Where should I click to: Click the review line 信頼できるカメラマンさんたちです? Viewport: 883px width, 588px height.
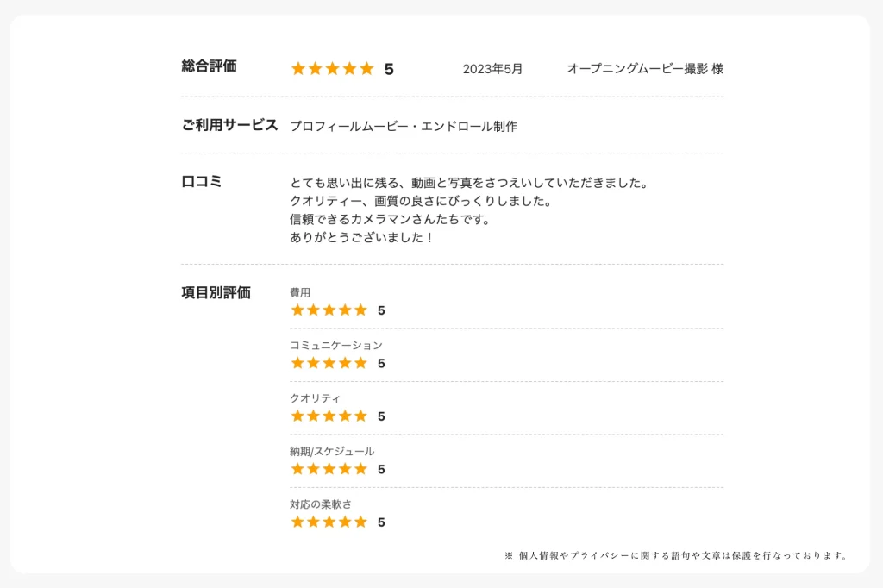(391, 219)
